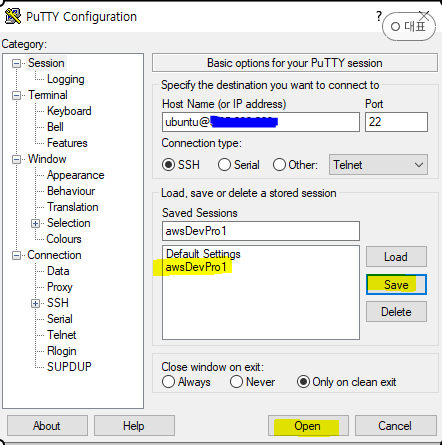This screenshot has width=442, height=445.
Task: Click the About button
Action: (x=47, y=426)
